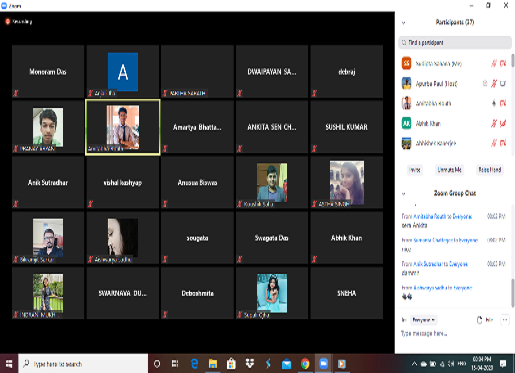
Task: Toggle Raise Hand in the participants panel
Action: [490, 170]
